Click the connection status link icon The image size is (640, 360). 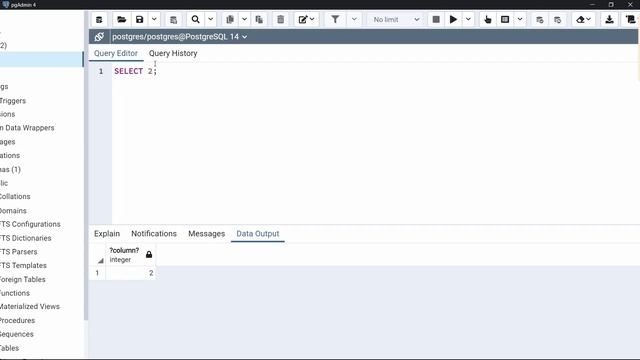pos(99,37)
